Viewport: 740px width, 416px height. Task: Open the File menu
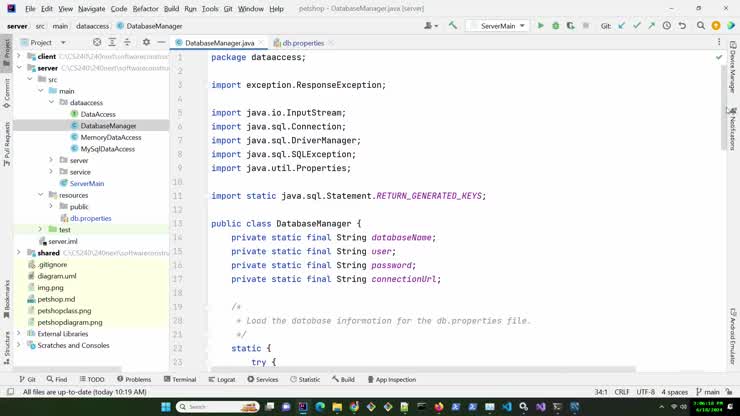[x=30, y=8]
